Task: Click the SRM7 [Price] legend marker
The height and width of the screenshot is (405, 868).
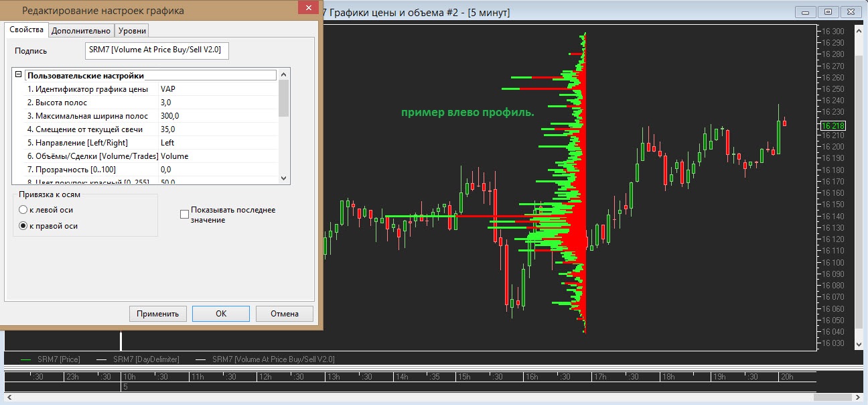Action: click(x=26, y=359)
